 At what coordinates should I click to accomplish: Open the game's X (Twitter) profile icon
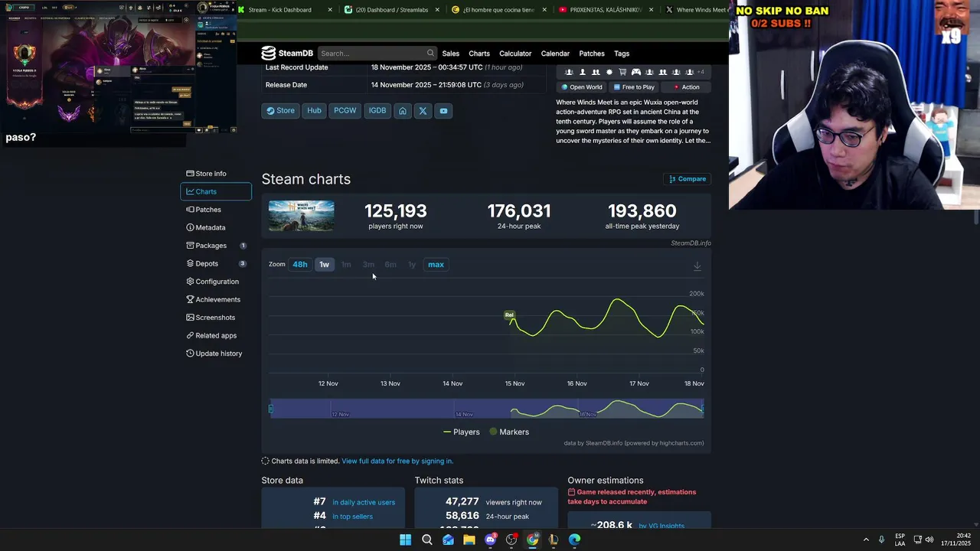tap(423, 111)
